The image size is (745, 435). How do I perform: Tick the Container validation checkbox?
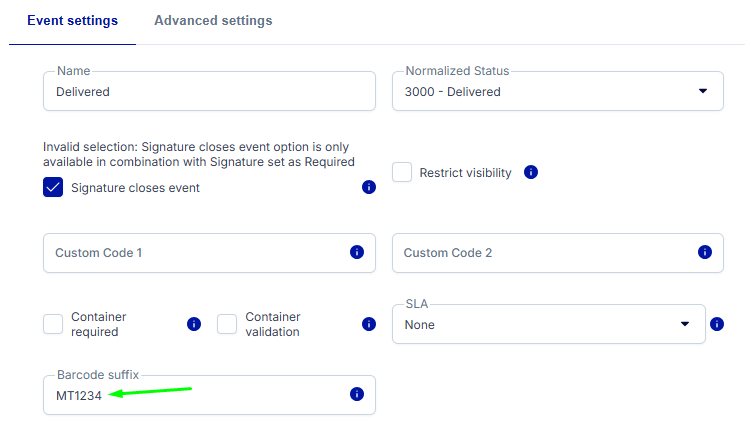[227, 324]
